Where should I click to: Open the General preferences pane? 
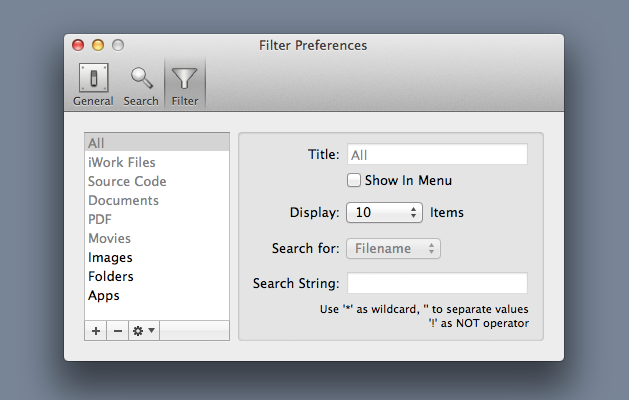(x=93, y=84)
